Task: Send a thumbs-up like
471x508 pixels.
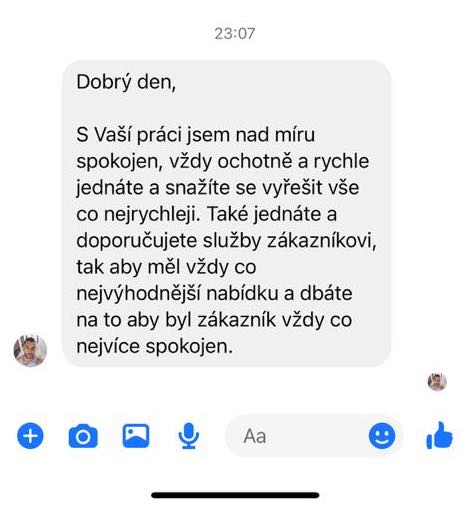Action: click(439, 435)
